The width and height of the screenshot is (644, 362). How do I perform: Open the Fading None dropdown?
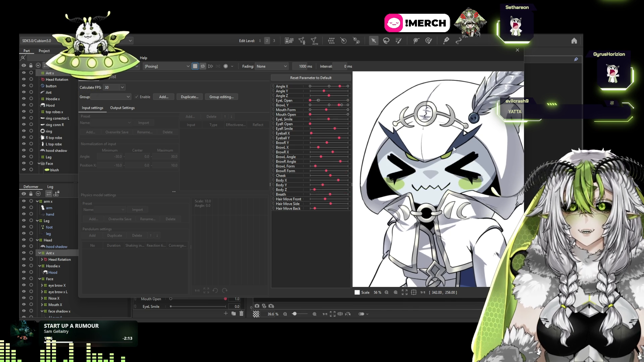[x=271, y=66]
